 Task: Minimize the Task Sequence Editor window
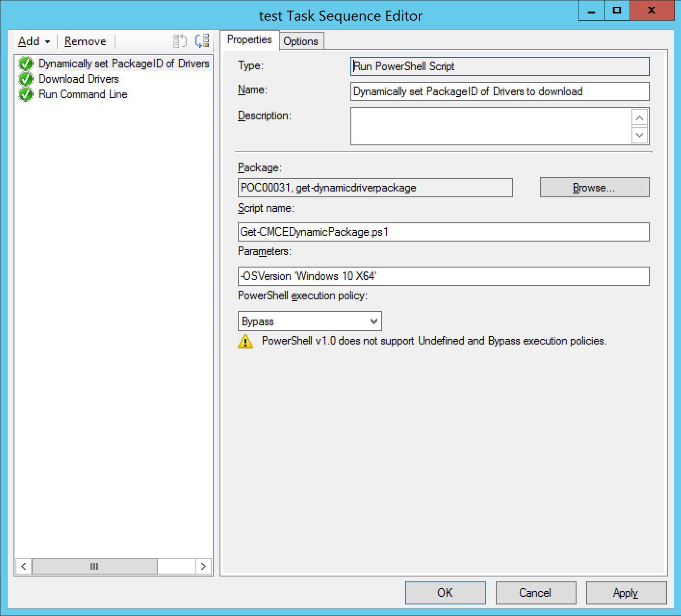(x=591, y=11)
